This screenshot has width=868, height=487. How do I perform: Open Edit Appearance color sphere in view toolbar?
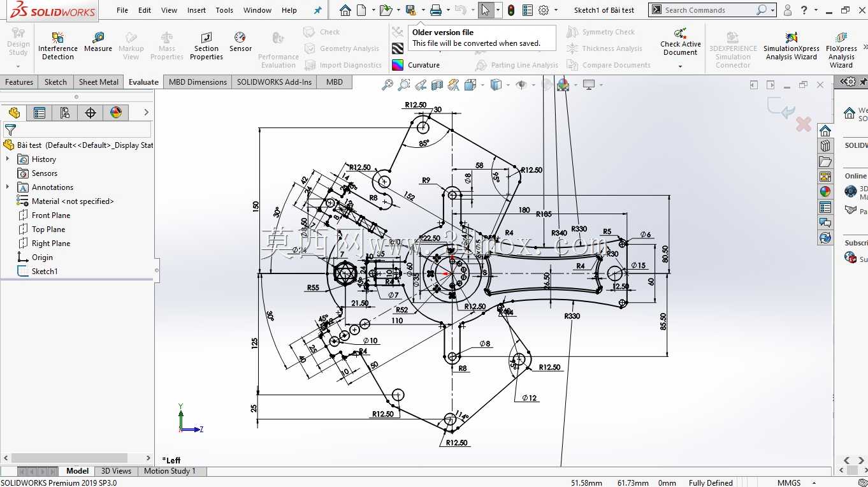click(563, 85)
